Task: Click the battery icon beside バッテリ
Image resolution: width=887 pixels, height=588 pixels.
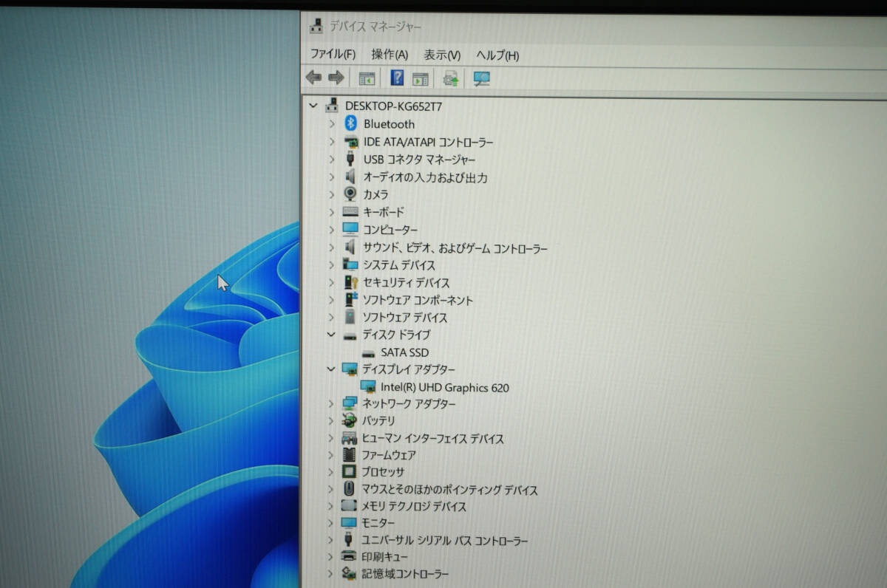Action: tap(350, 420)
